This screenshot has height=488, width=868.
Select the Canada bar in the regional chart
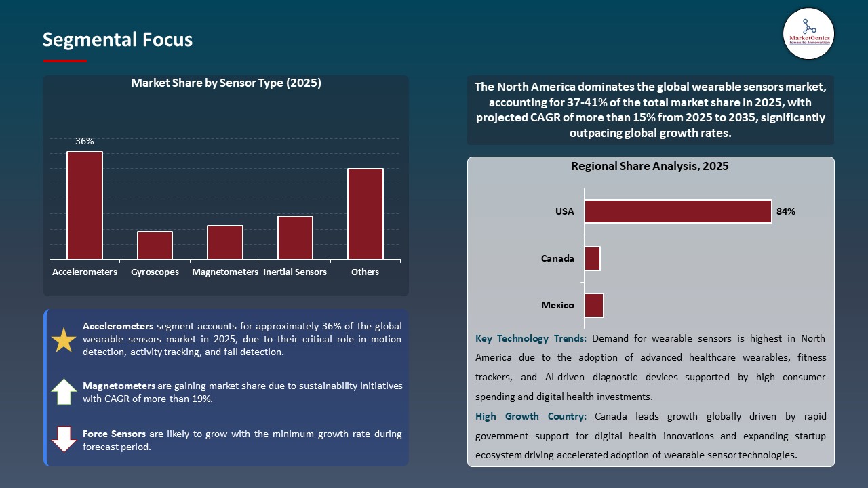[593, 258]
